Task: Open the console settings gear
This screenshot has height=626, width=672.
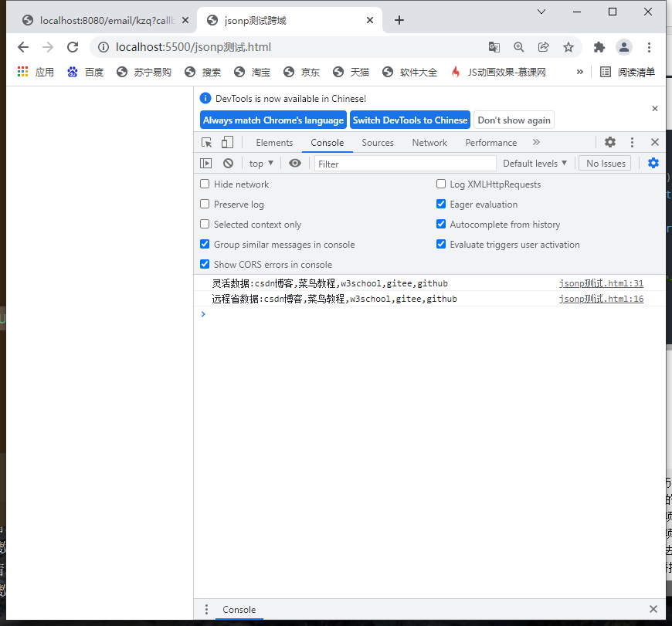Action: pos(653,163)
